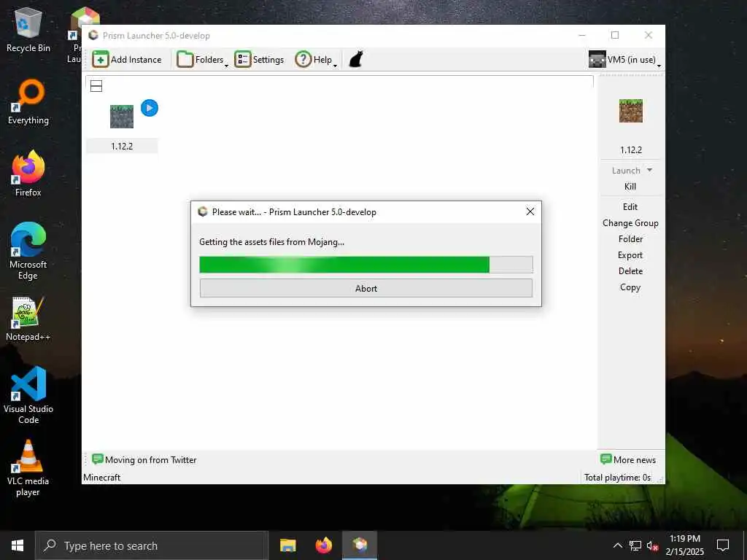This screenshot has width=747, height=560.
Task: Click Edit in the instance sidebar
Action: pyautogui.click(x=630, y=206)
